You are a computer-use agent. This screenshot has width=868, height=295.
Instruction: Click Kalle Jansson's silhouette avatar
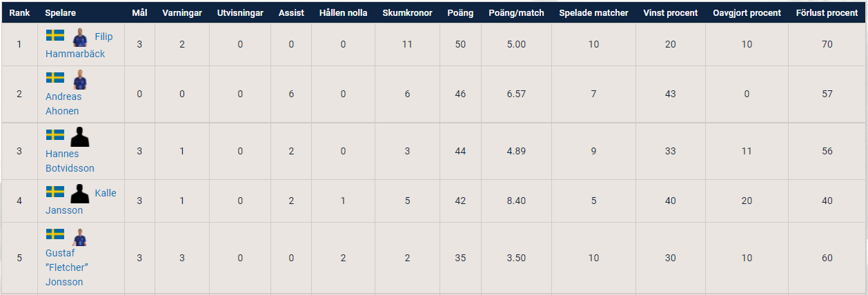coord(80,194)
